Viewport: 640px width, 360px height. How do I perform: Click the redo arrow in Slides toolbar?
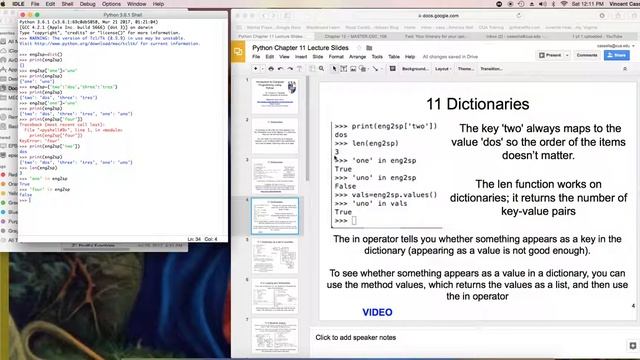290,69
